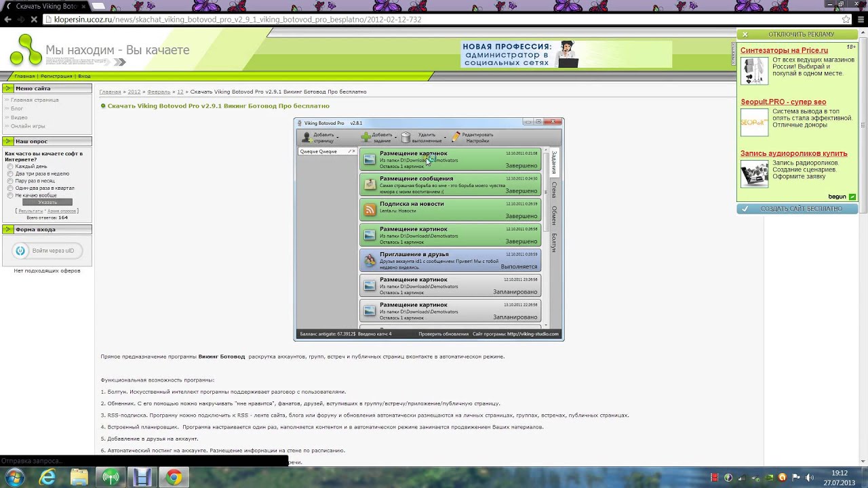Image resolution: width=868 pixels, height=488 pixels.
Task: Open 'Seopult.PRO - супер seo' ad link
Action: [x=783, y=102]
